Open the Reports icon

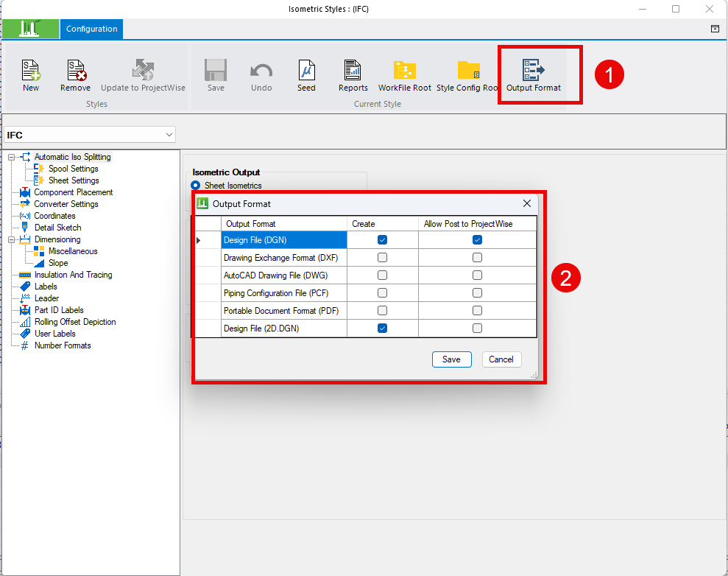tap(353, 70)
